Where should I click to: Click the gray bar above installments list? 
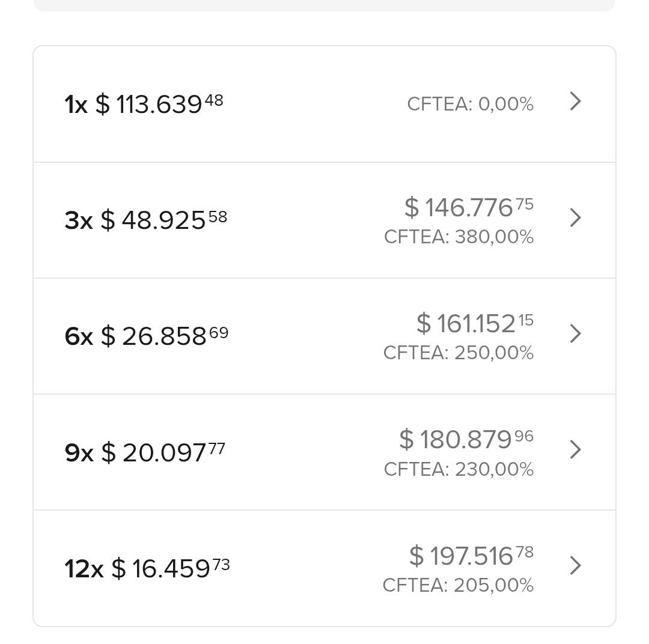pyautogui.click(x=324, y=5)
